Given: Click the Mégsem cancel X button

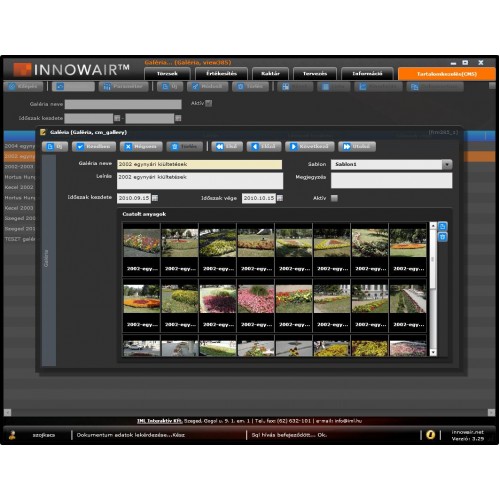Looking at the screenshot, I should click(x=141, y=147).
